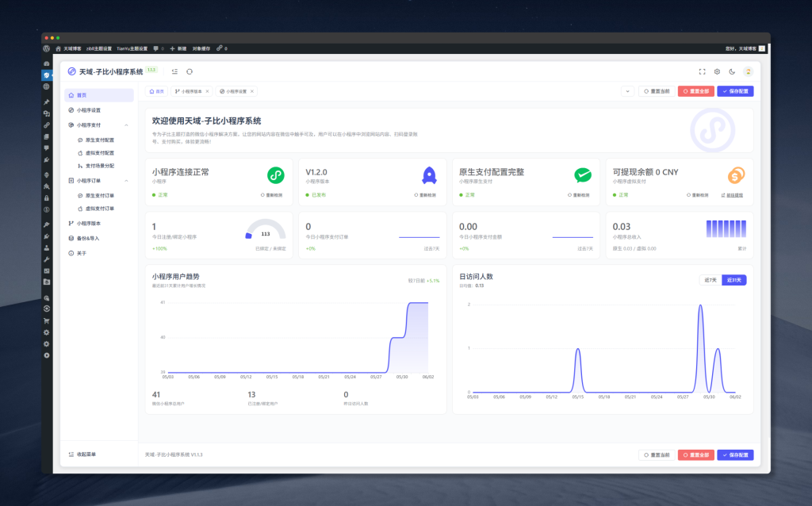This screenshot has width=812, height=506.
Task: Switch to the 首页 page tab
Action: click(156, 91)
